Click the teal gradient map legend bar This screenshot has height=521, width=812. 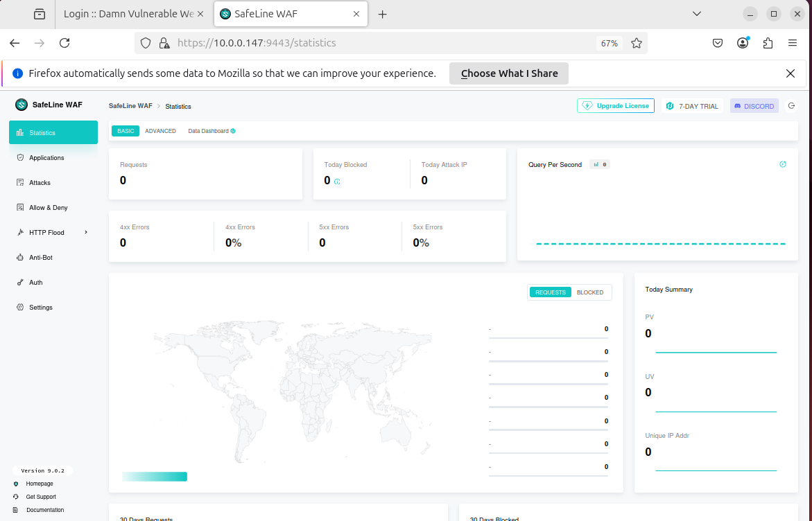(x=155, y=477)
